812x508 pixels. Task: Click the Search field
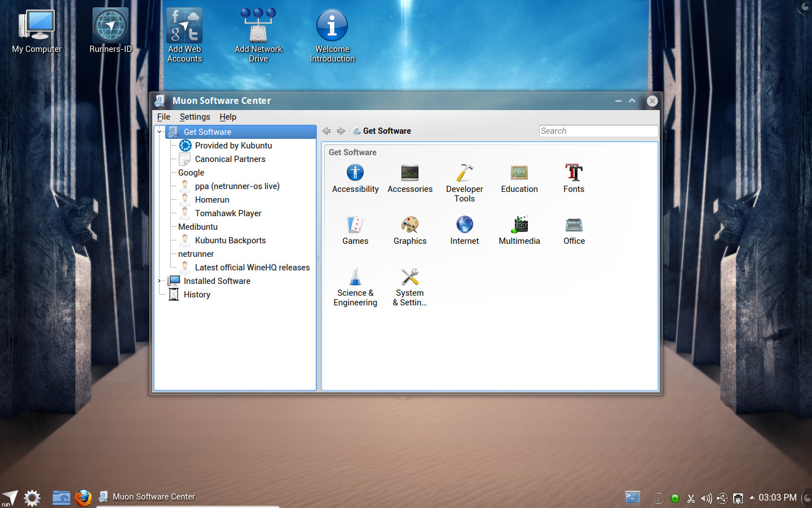(x=598, y=131)
